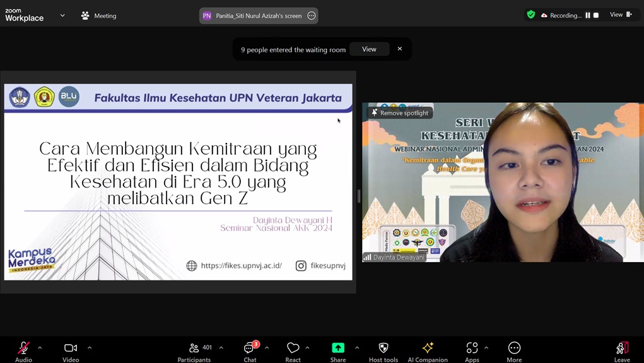Dismiss the waiting room notification
Viewport: 644px width, 363px height.
(399, 49)
